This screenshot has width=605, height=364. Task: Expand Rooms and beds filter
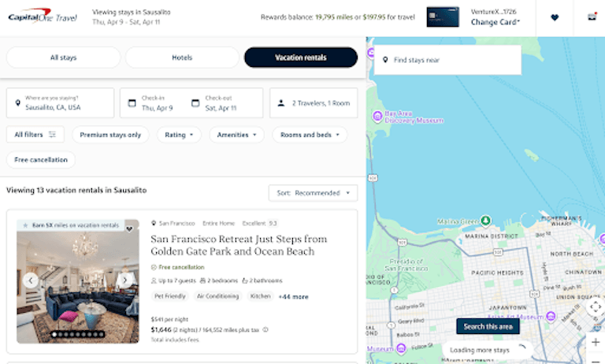310,135
